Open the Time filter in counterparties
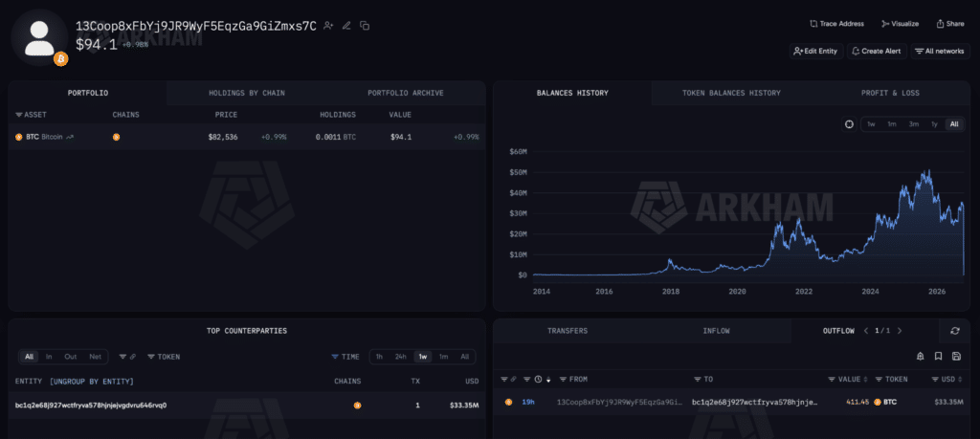980x439 pixels. (x=345, y=357)
